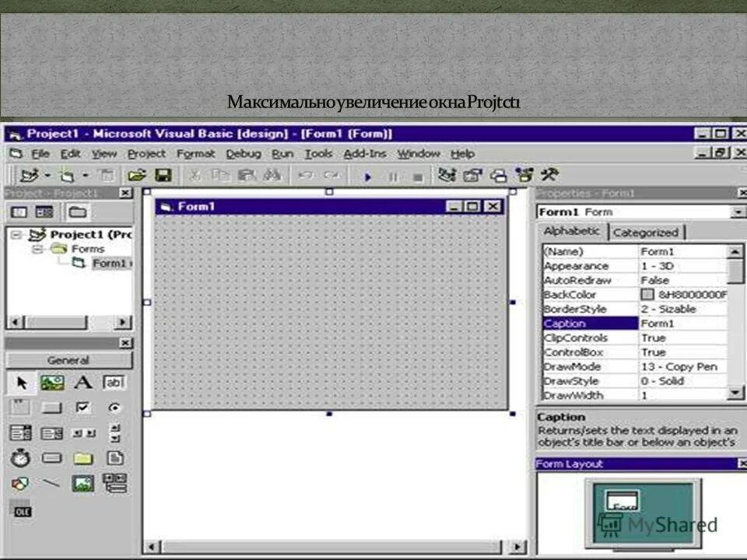Screen dimensions: 747x560
Task: Switch to the Categorized properties tab
Action: point(647,232)
